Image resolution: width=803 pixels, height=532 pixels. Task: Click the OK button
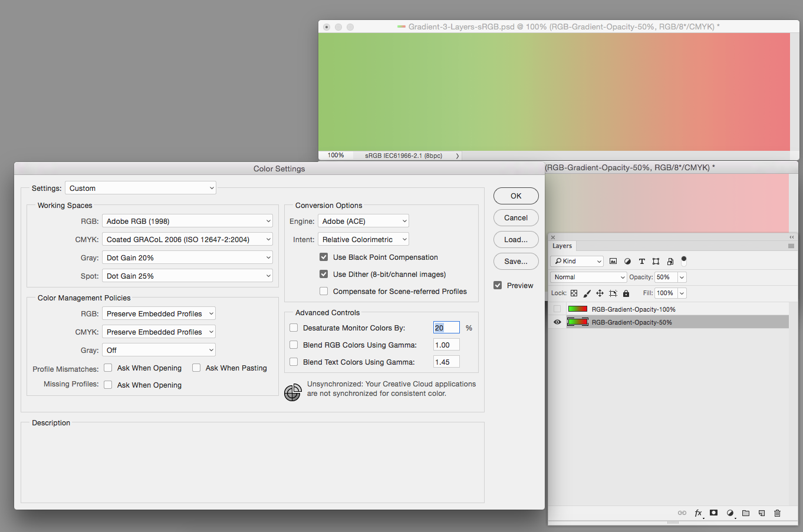516,196
